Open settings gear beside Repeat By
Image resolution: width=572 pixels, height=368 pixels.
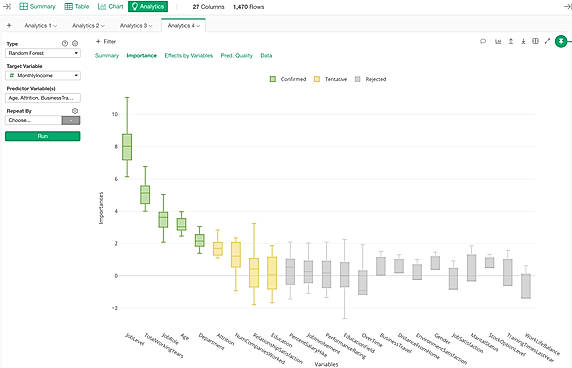(75, 111)
